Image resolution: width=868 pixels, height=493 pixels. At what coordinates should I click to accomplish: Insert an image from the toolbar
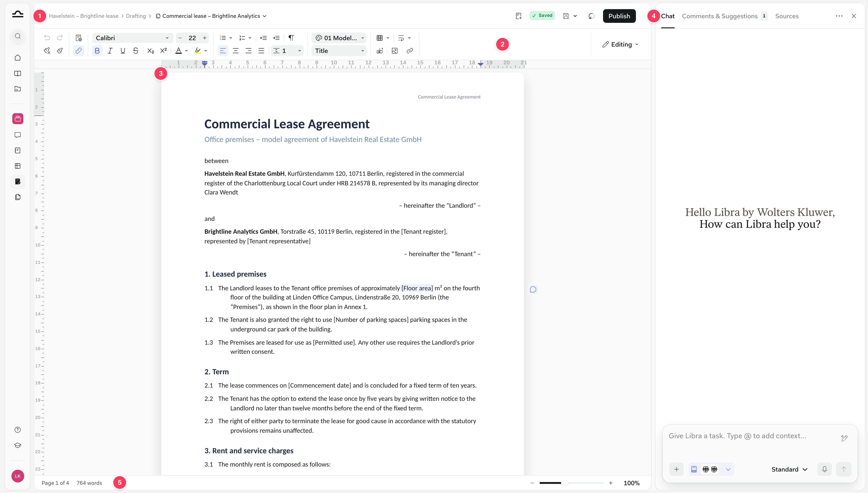[395, 51]
